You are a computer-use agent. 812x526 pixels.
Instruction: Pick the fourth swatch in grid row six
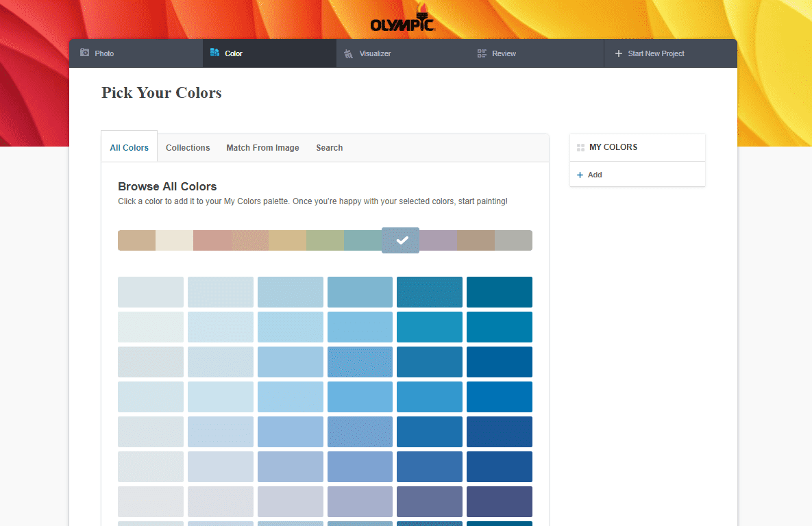360,466
